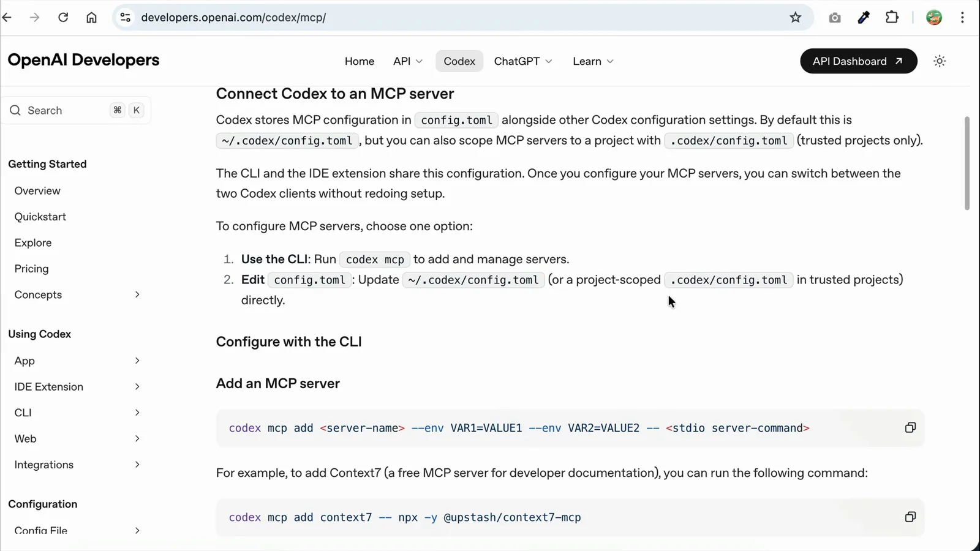
Task: Click the OpenAI Developers logo
Action: pos(83,60)
